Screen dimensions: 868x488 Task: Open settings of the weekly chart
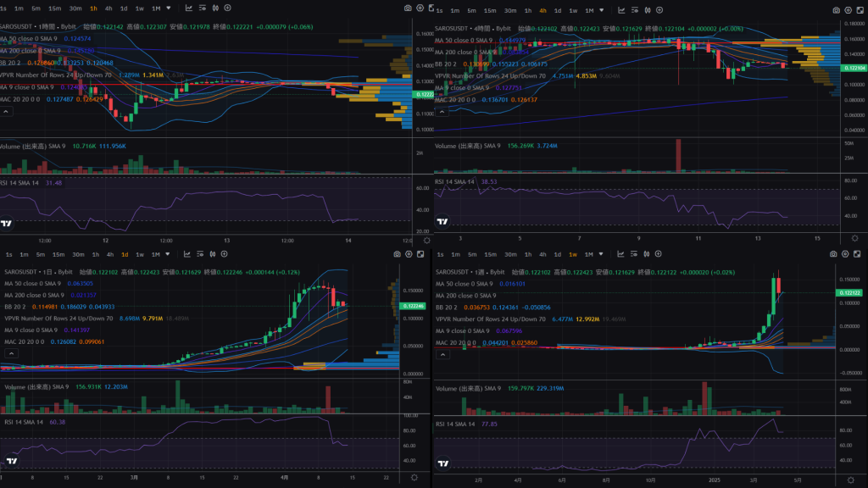tap(845, 254)
